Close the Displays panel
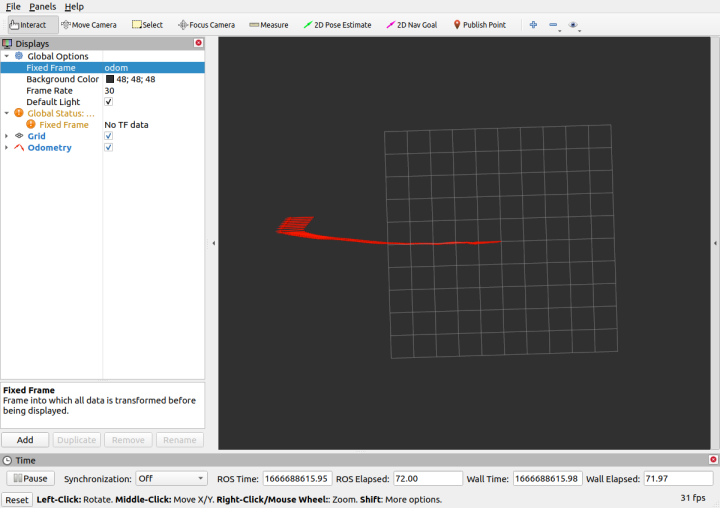Image resolution: width=720 pixels, height=508 pixels. [x=198, y=43]
